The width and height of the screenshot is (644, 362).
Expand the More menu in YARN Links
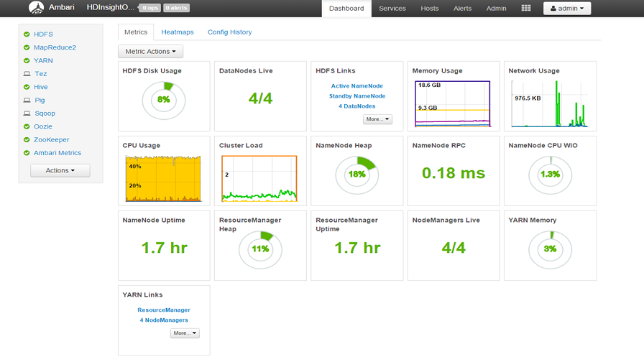coord(185,333)
